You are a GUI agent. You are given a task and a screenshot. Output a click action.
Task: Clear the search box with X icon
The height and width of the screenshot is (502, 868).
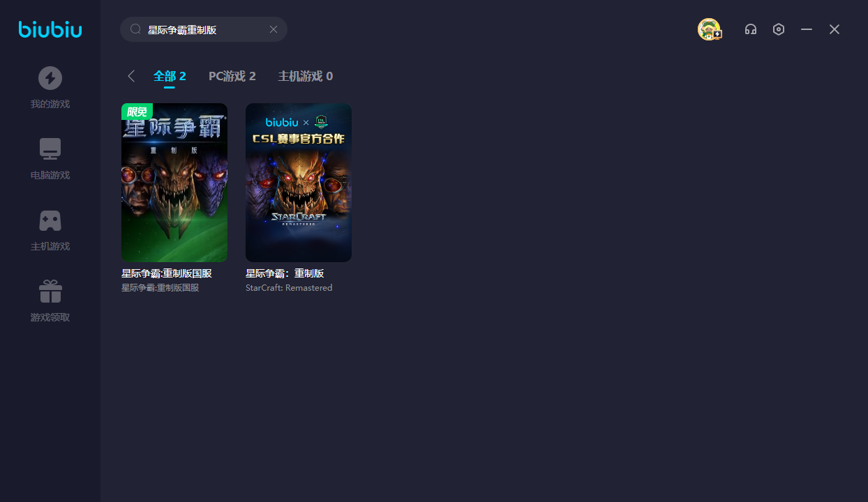coord(274,29)
